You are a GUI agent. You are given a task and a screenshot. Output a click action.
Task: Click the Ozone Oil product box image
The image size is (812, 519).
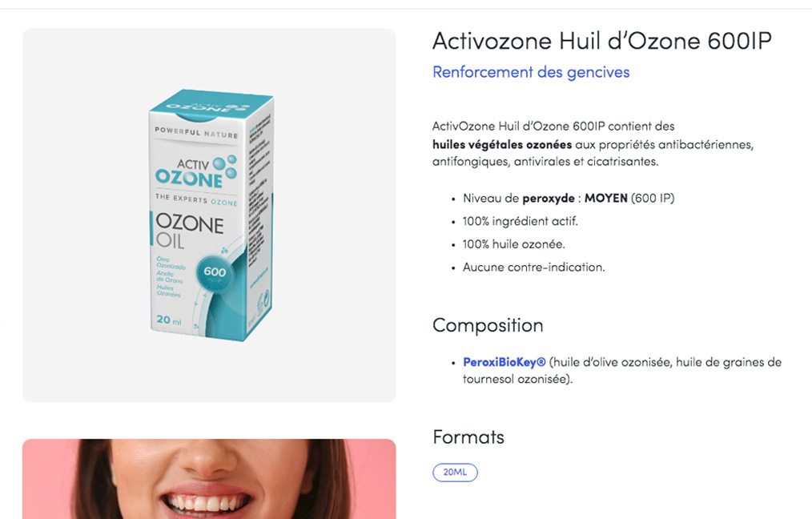point(211,215)
